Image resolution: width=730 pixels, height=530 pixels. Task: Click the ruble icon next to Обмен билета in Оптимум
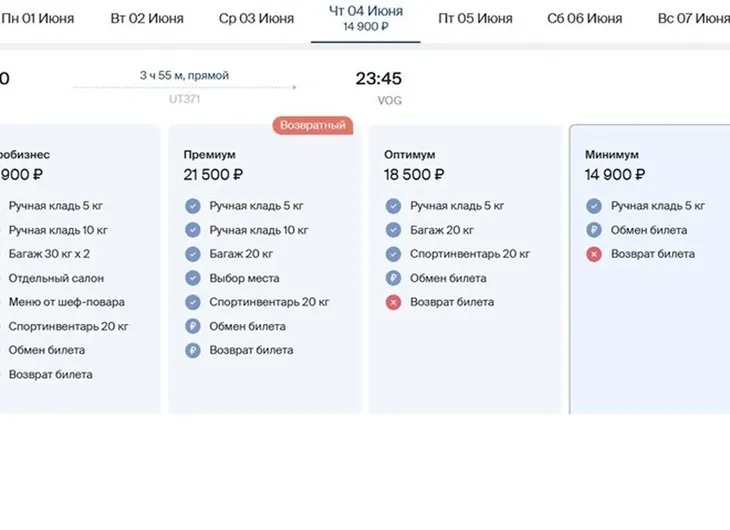tap(393, 278)
